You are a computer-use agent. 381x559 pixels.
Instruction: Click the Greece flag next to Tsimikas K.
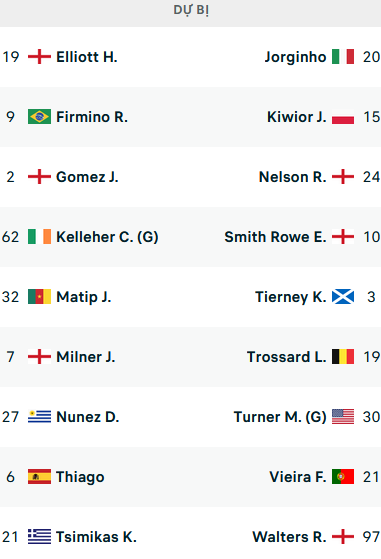tap(39, 537)
